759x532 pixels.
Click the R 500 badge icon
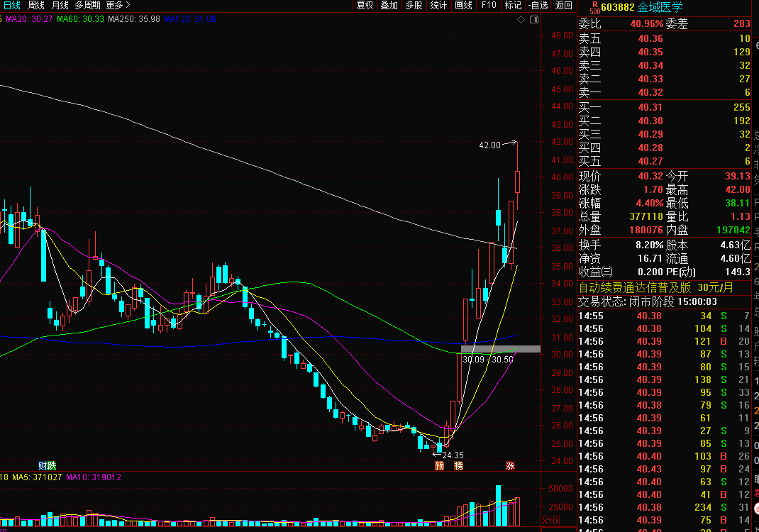point(594,7)
